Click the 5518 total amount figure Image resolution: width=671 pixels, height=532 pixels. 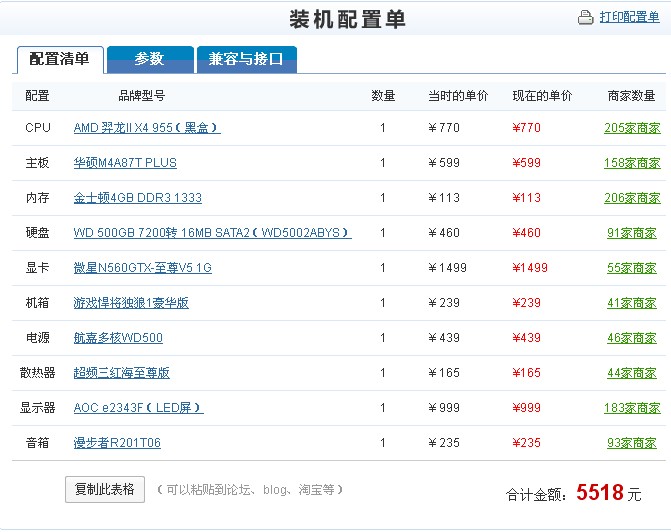pos(600,492)
